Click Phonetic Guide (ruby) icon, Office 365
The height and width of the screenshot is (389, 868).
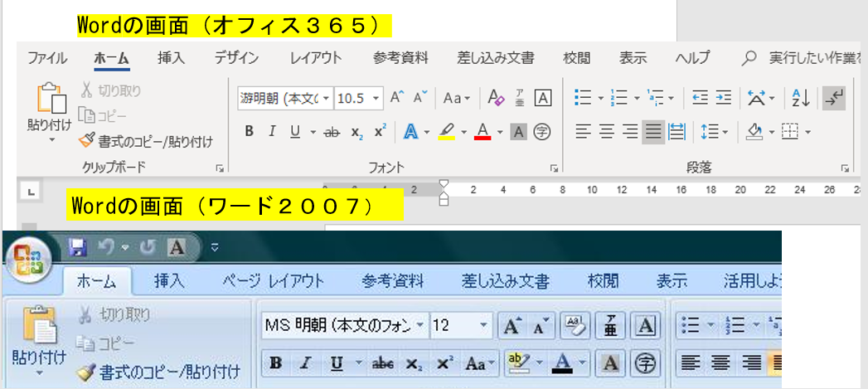tap(520, 98)
